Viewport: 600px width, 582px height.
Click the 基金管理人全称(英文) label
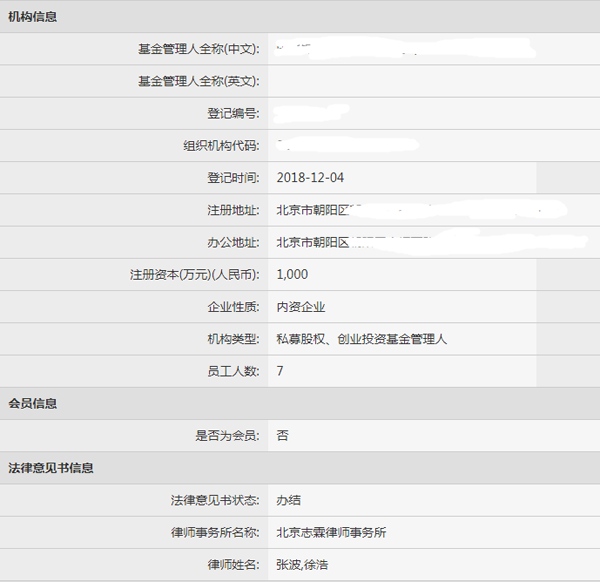point(198,81)
